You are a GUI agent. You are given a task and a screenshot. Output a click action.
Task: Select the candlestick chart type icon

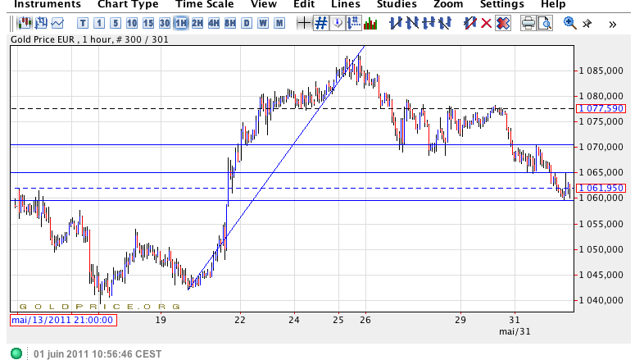pyautogui.click(x=25, y=23)
